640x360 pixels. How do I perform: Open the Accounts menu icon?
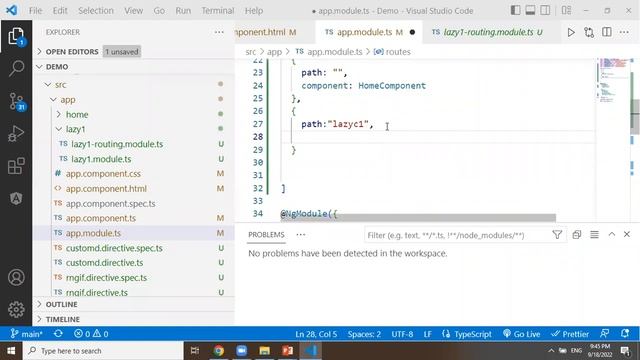[x=16, y=277]
